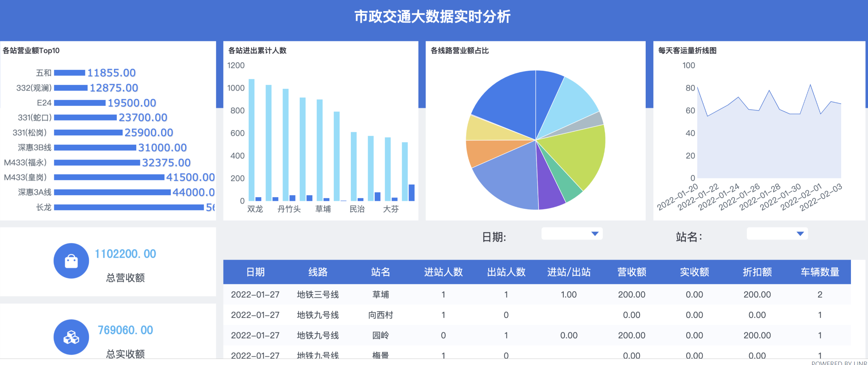
Task: Select the 深惠3A线 bar in Top10 chart
Action: click(112, 193)
